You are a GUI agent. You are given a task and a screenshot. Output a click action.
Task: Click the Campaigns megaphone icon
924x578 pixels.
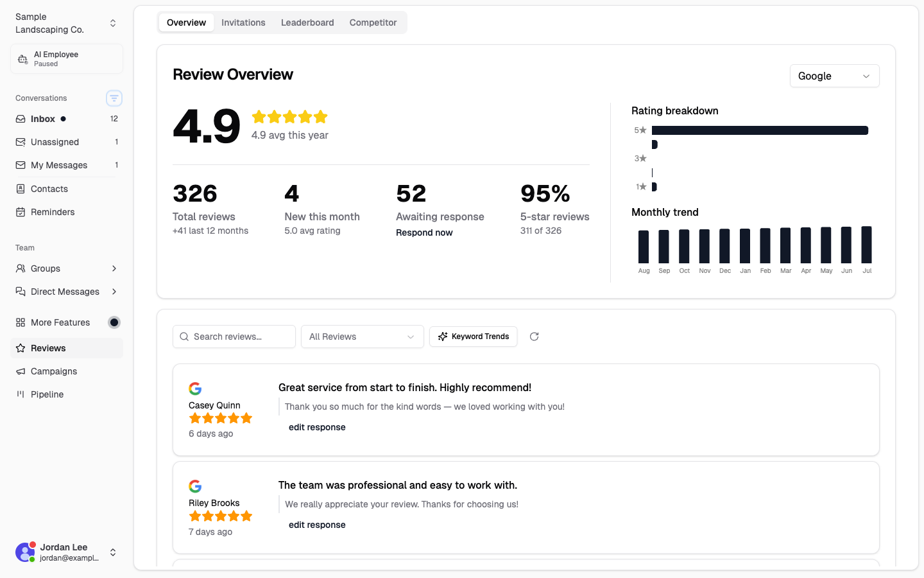click(21, 371)
